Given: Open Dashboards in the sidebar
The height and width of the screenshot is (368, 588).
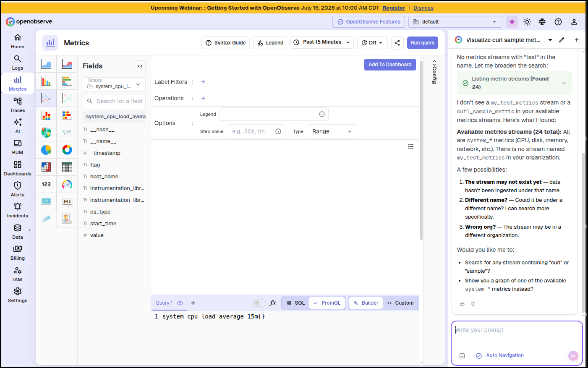Looking at the screenshot, I should (x=18, y=168).
